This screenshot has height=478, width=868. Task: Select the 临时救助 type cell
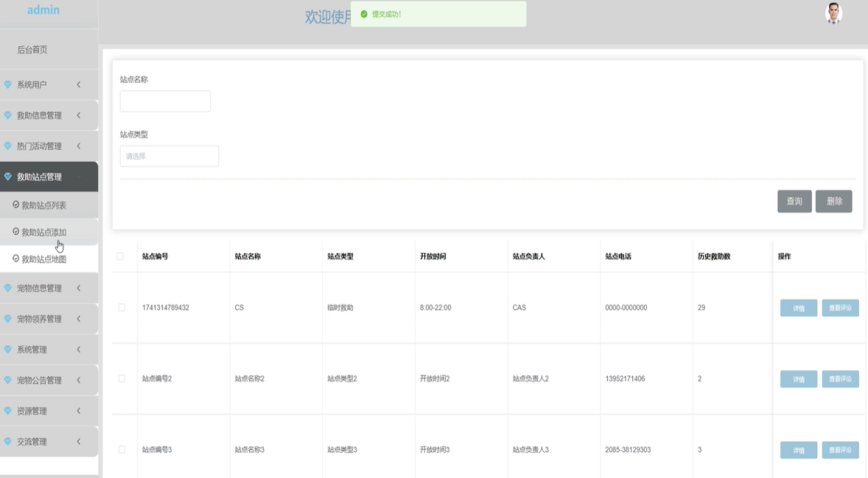[x=340, y=307]
